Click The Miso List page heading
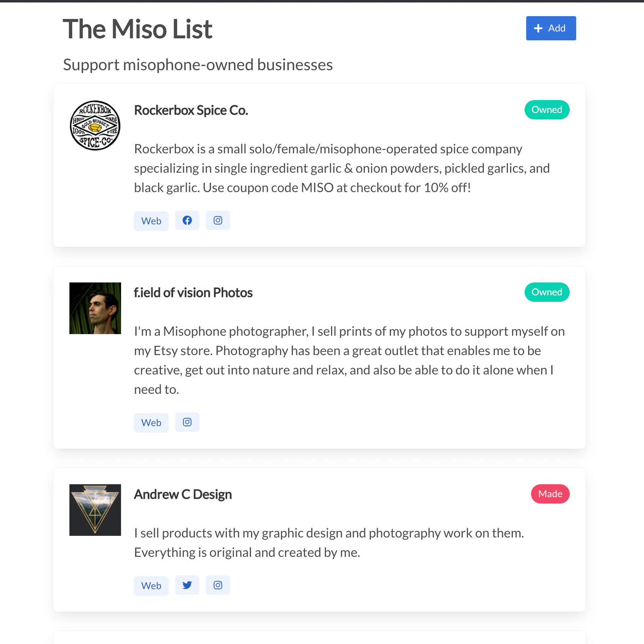Screen dimensions: 644x644 137,28
